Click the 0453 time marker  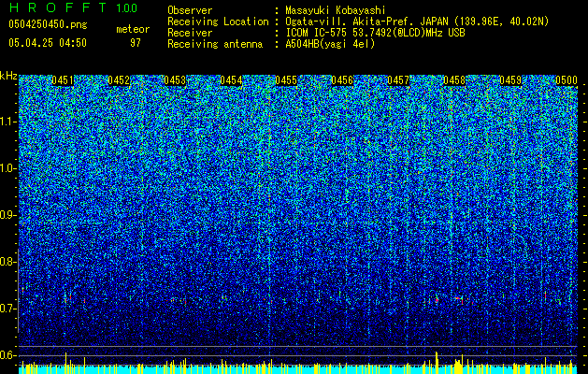175,80
